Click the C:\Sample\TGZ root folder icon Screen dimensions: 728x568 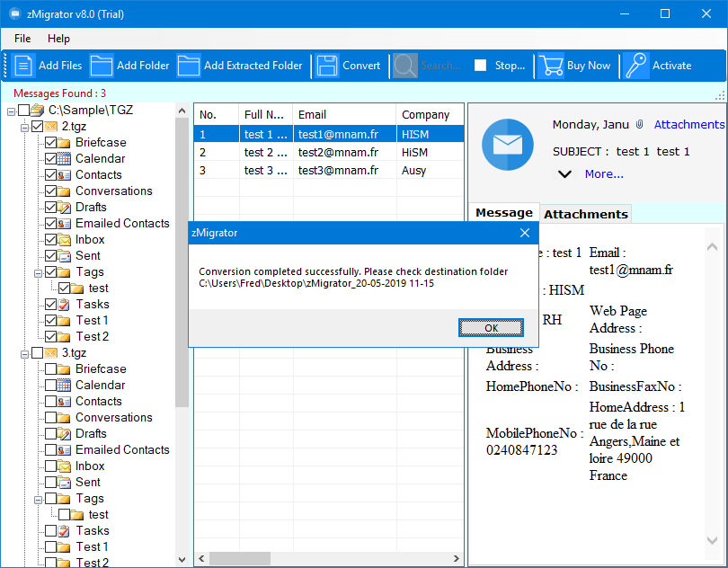37,110
